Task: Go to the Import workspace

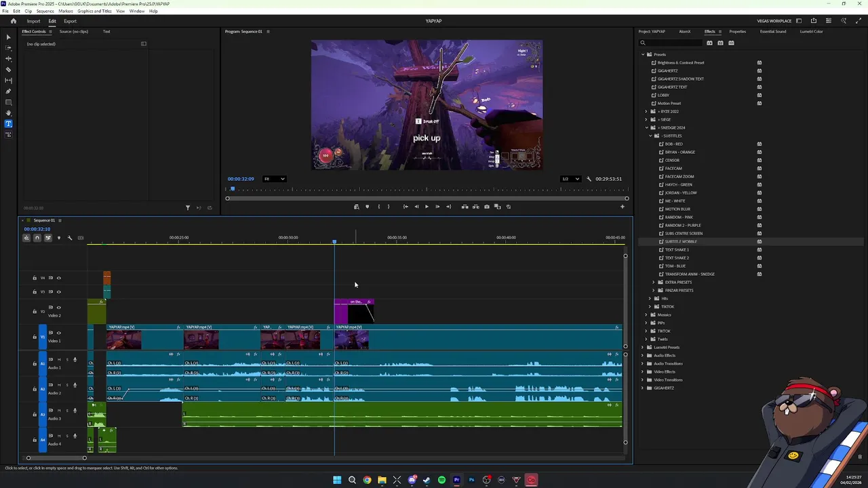Action: 33,21
